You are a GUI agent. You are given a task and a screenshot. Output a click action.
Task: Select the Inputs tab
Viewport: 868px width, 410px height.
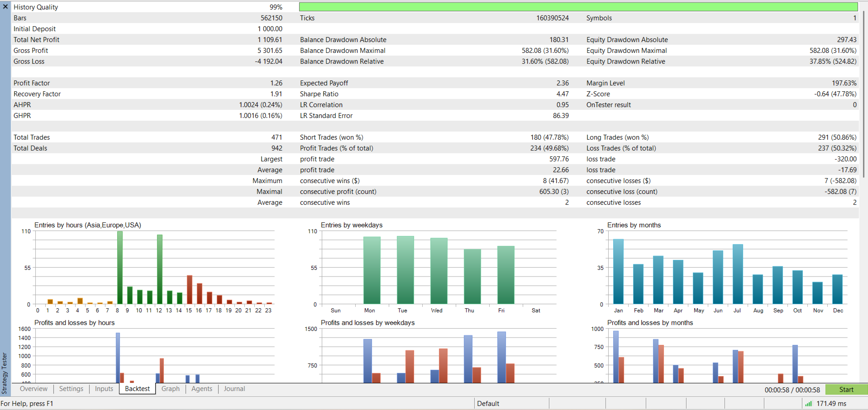click(104, 389)
